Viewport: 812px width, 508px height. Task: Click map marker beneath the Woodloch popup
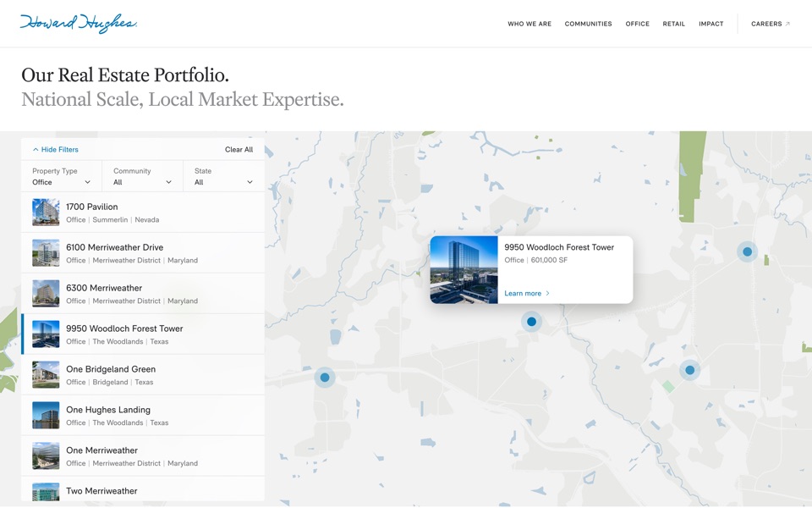click(531, 322)
